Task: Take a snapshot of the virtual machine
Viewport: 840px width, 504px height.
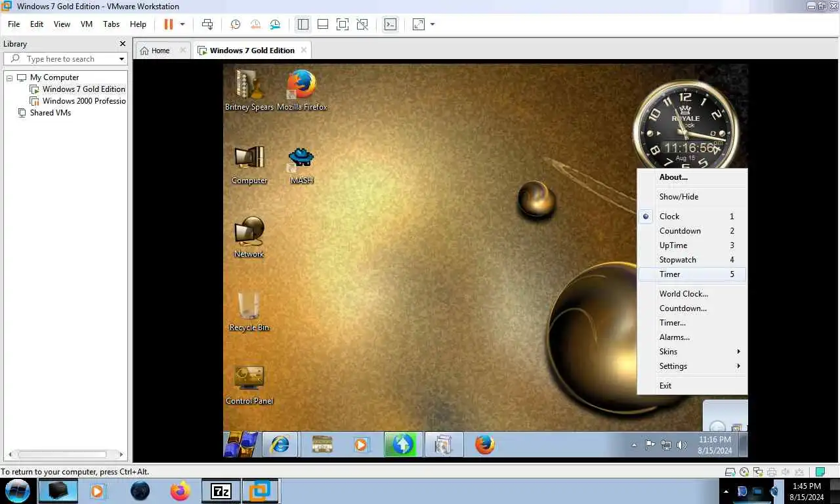Action: tap(235, 24)
